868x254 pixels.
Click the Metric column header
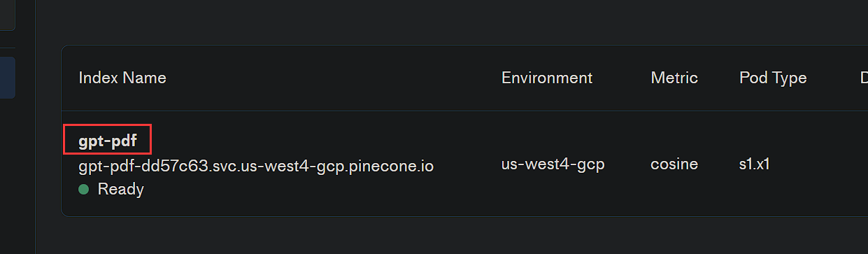(x=674, y=78)
